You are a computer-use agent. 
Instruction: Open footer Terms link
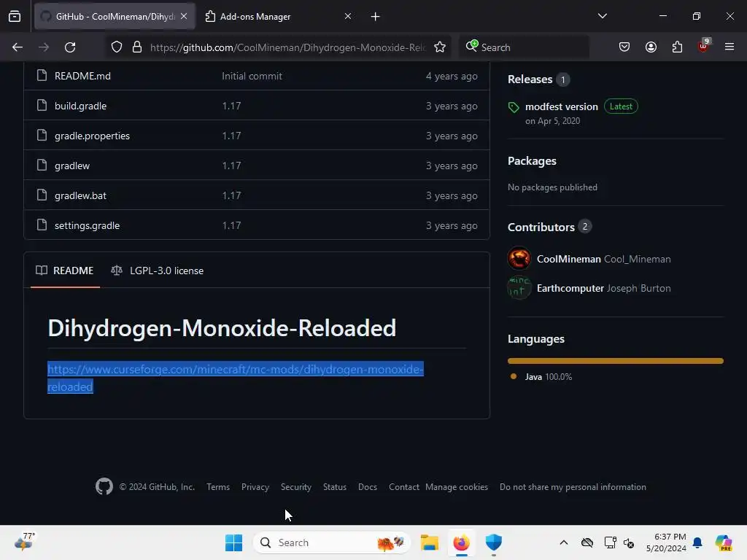[x=217, y=486]
